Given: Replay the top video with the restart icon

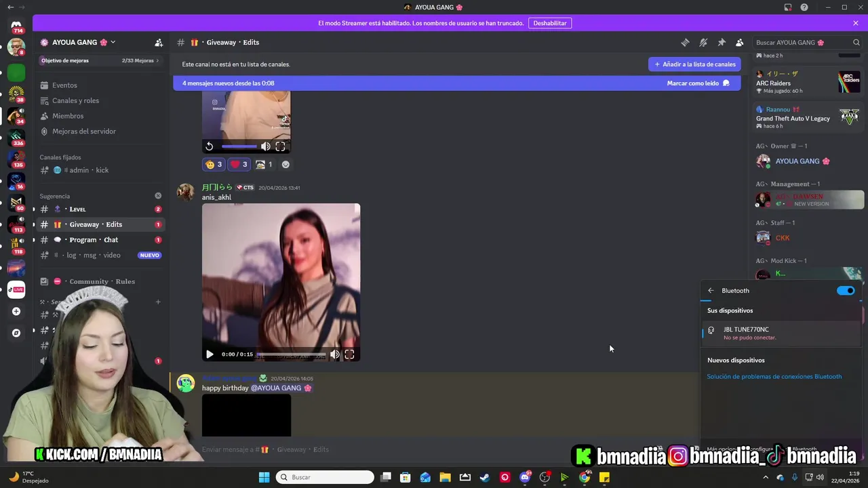Looking at the screenshot, I should (210, 146).
